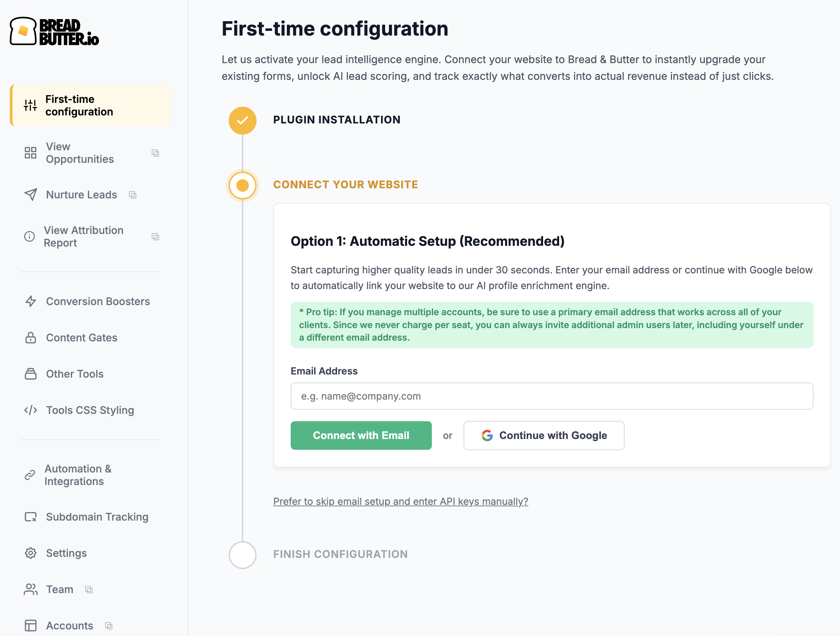Focus the Email Address input field
The width and height of the screenshot is (840, 636).
pos(551,396)
